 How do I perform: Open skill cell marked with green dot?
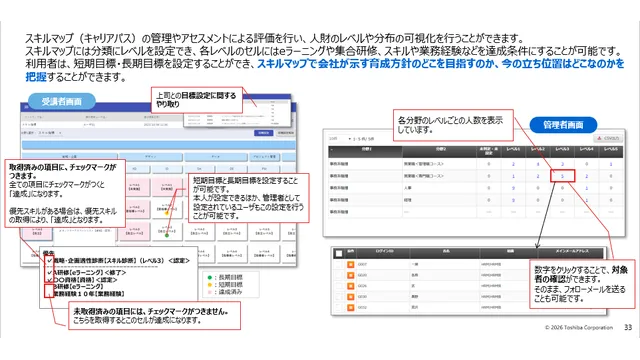(167, 231)
